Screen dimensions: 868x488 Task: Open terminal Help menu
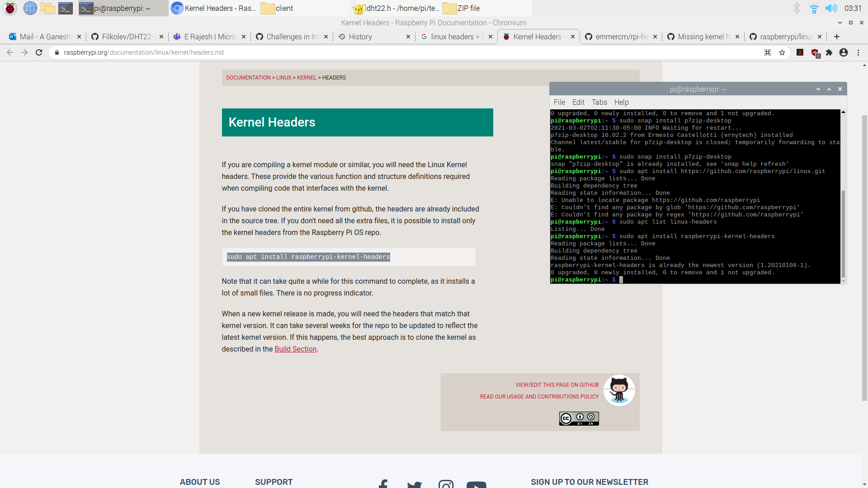[621, 102]
